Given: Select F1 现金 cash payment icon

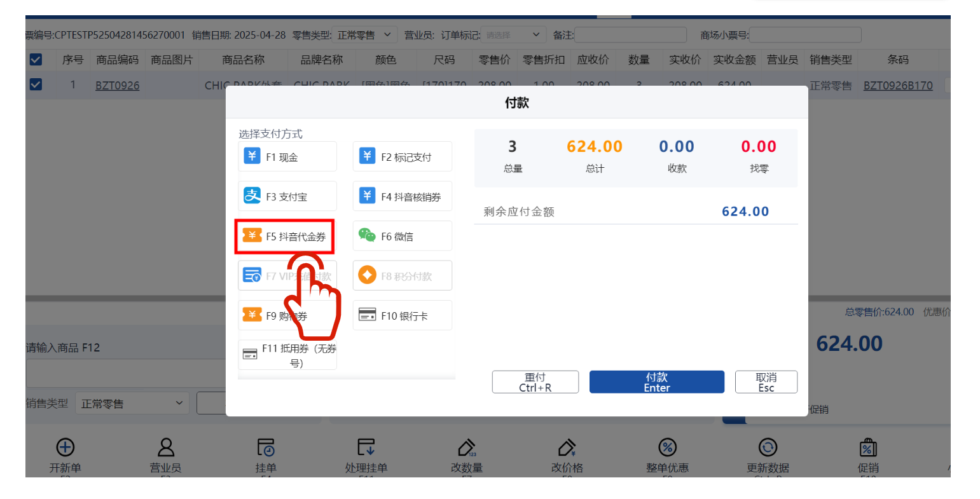Looking at the screenshot, I should coord(252,156).
